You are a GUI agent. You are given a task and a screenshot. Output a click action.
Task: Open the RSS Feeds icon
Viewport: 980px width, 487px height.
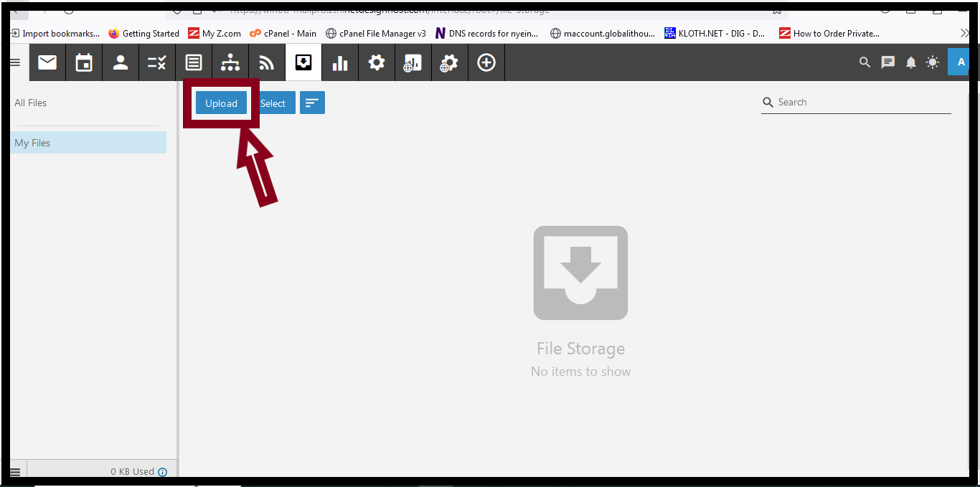point(267,62)
